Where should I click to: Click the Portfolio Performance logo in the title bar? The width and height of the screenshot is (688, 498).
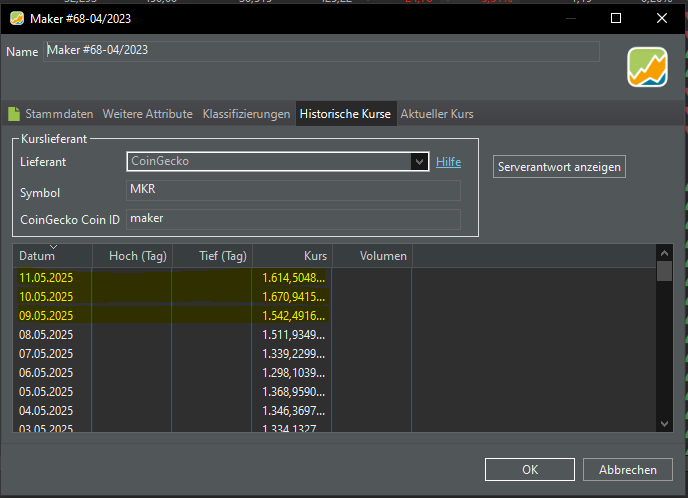pyautogui.click(x=17, y=18)
